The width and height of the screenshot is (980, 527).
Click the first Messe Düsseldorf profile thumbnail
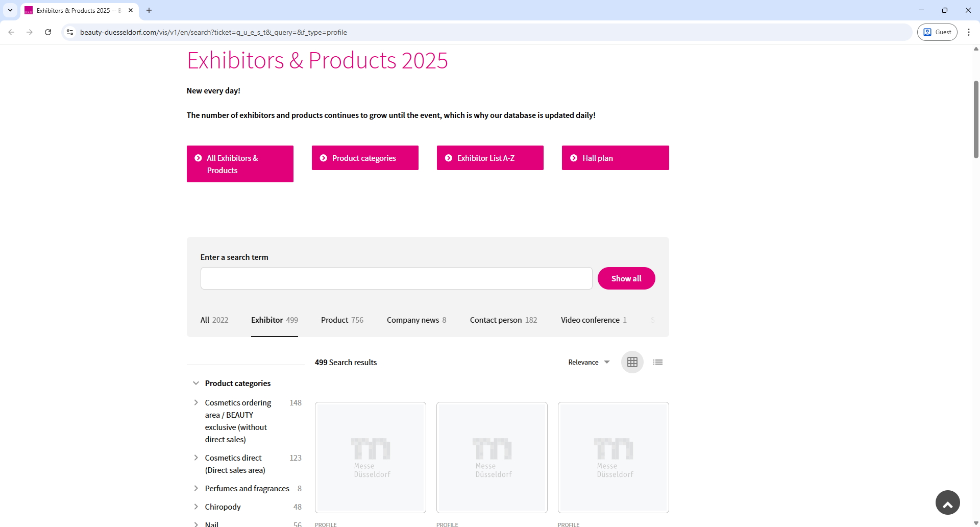point(370,457)
